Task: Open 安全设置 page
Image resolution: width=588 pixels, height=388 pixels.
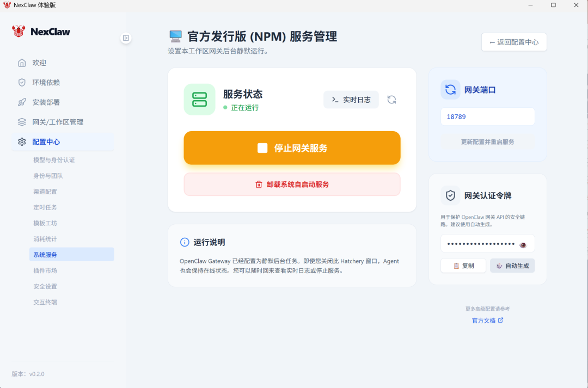Action: (72, 286)
